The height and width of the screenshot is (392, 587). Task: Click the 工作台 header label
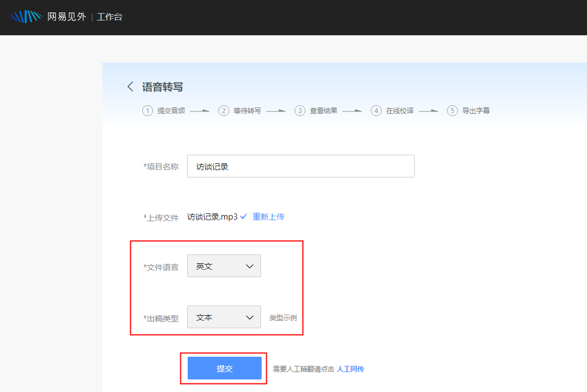pos(109,17)
